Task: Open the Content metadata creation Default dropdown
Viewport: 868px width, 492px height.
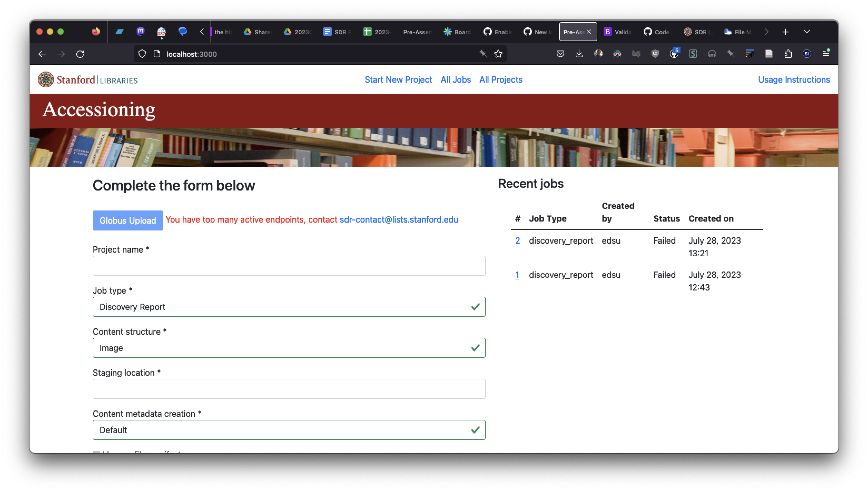Action: [x=289, y=430]
